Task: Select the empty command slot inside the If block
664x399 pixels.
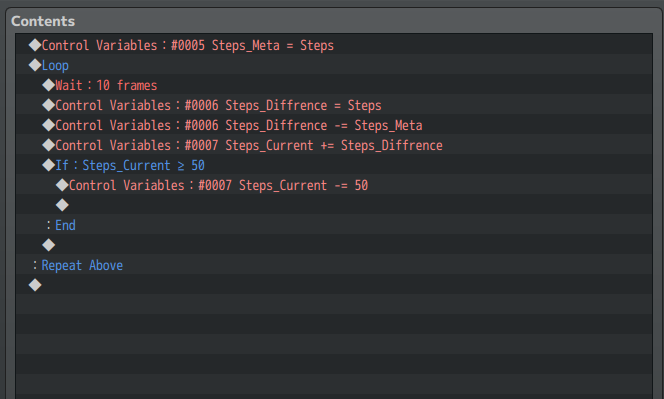Action: [334, 205]
